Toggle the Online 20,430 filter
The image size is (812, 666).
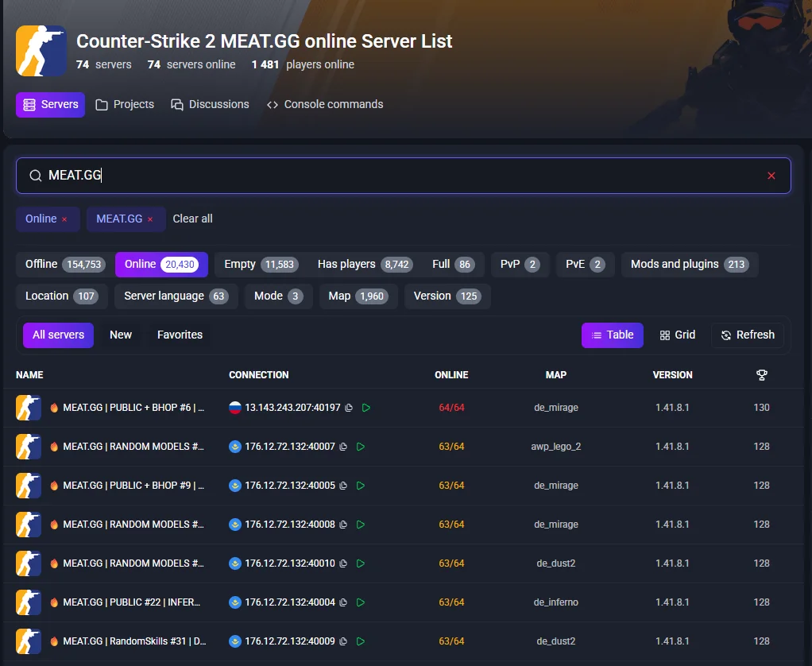[x=161, y=265]
